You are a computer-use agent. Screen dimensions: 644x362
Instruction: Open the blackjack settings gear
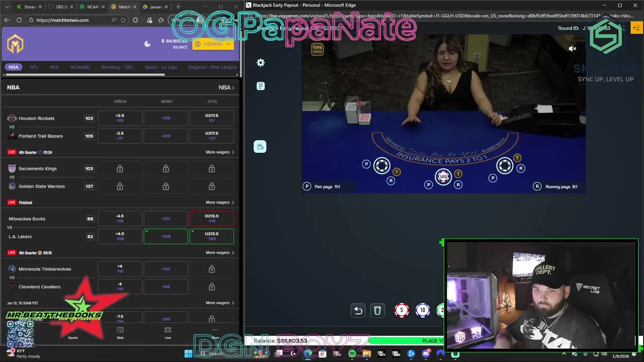click(261, 63)
